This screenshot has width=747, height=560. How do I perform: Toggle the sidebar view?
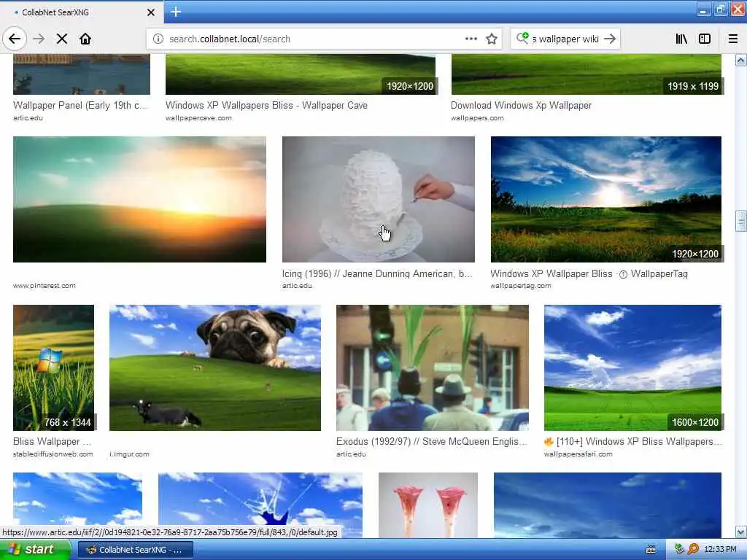(x=705, y=39)
